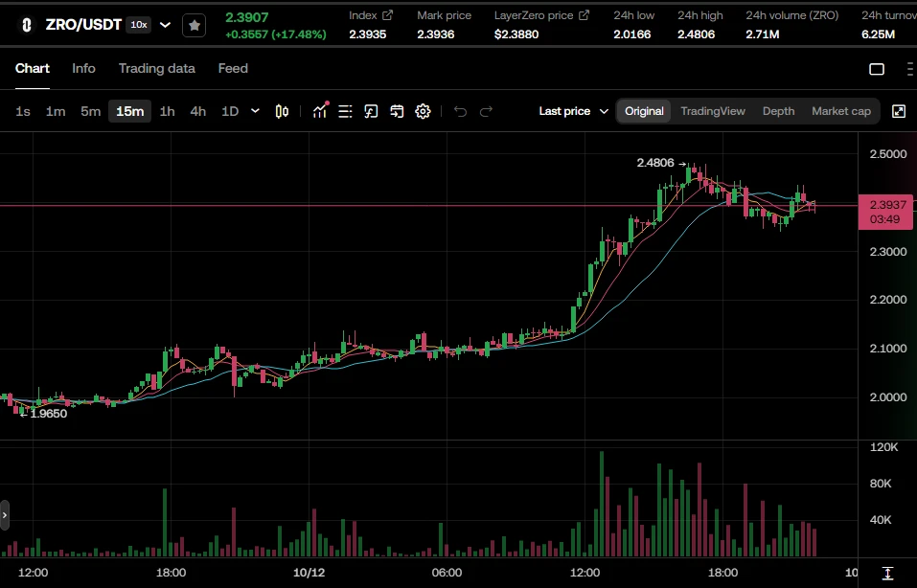
Task: Click the calendar-style icon left of the settings gear
Action: [397, 111]
